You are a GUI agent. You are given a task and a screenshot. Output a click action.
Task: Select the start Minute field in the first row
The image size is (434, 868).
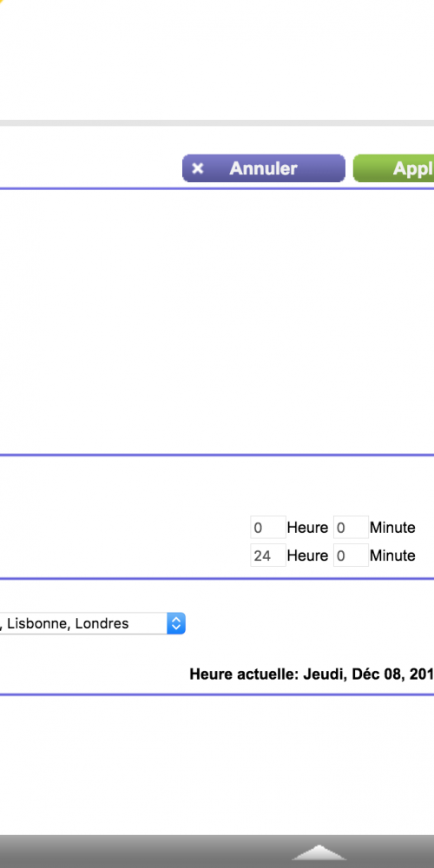[351, 528]
